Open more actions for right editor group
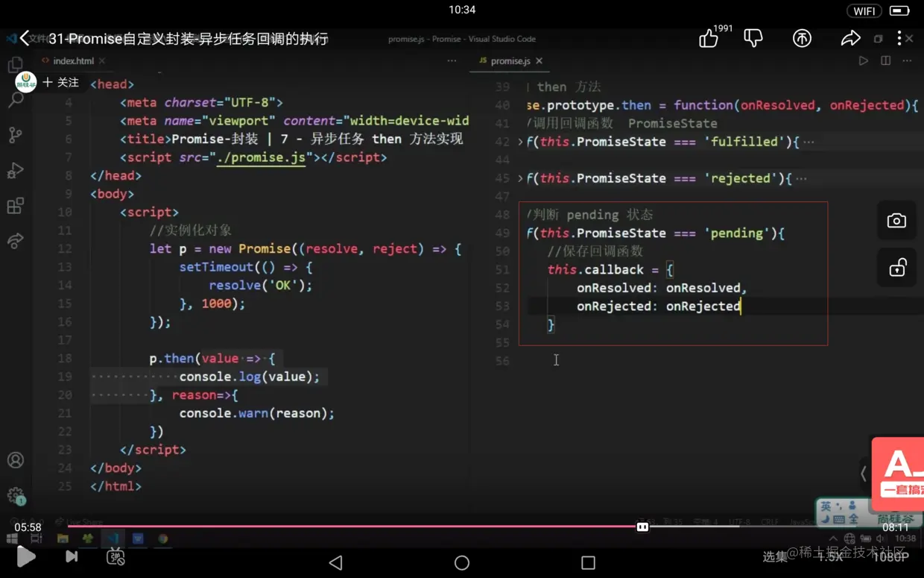The height and width of the screenshot is (578, 924). tap(907, 61)
